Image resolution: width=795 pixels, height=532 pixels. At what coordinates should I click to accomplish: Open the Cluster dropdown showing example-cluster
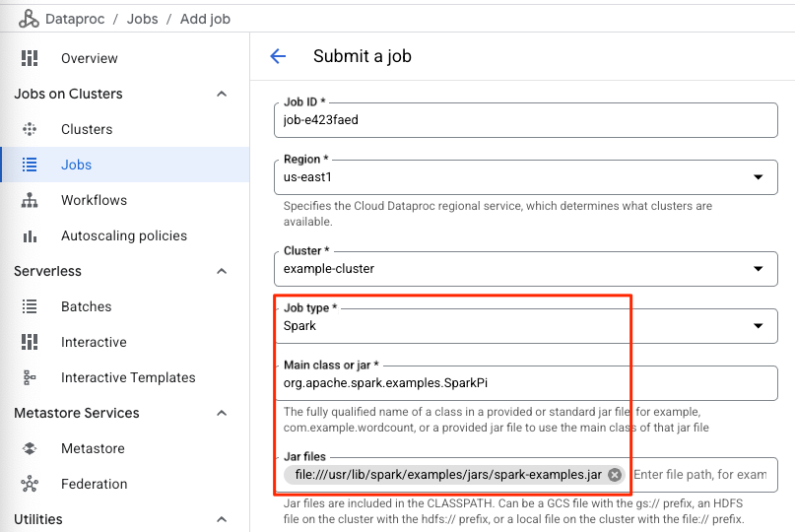(x=758, y=268)
